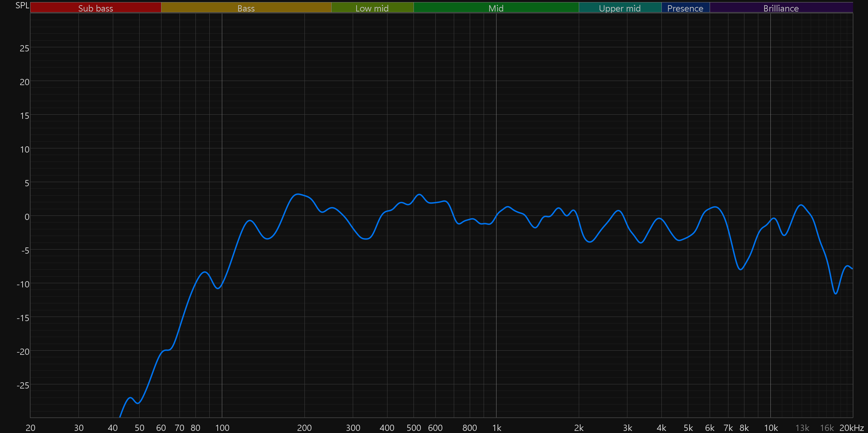This screenshot has width=868, height=433.
Task: Click the 0 dB level axis label
Action: (x=27, y=217)
